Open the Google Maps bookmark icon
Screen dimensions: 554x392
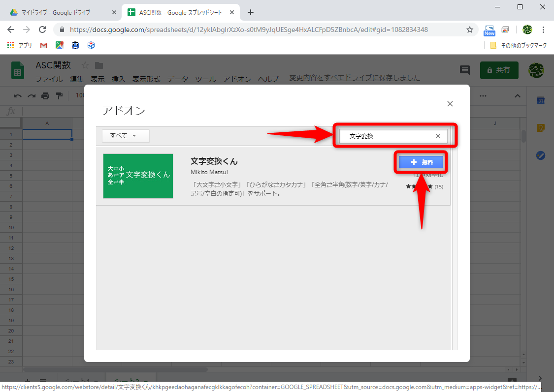coord(60,45)
